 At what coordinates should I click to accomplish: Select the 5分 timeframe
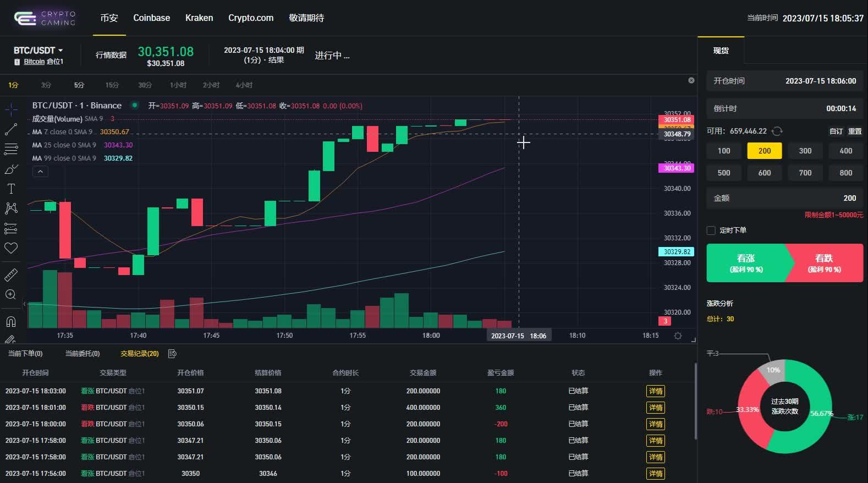[x=79, y=85]
